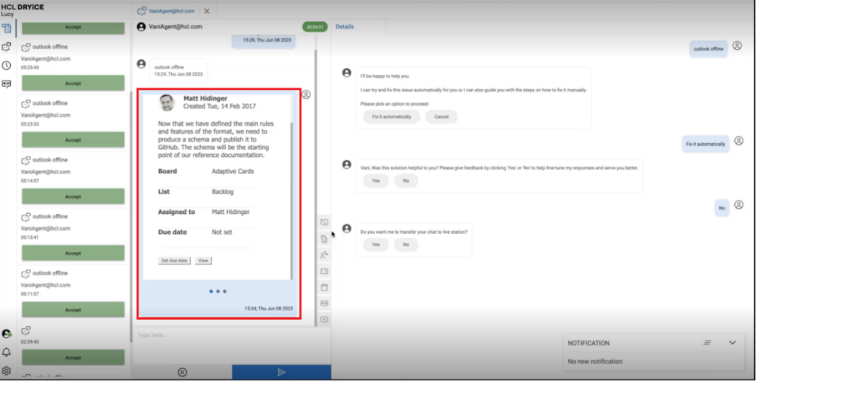The height and width of the screenshot is (412, 868).
Task: Pause the chat with the pause icon
Action: (x=182, y=372)
